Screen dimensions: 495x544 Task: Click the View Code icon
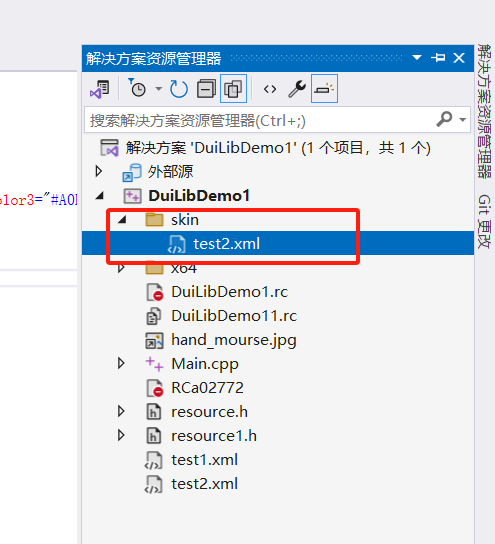270,89
